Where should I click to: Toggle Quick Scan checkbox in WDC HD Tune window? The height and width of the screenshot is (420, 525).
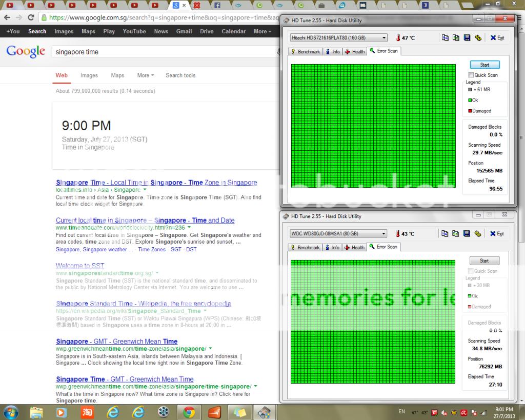point(471,271)
